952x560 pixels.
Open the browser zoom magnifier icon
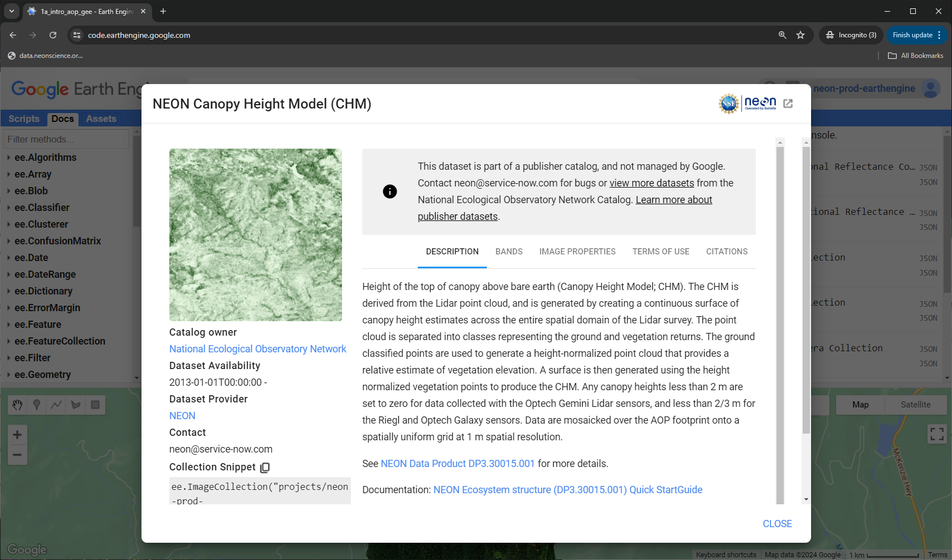coord(782,35)
